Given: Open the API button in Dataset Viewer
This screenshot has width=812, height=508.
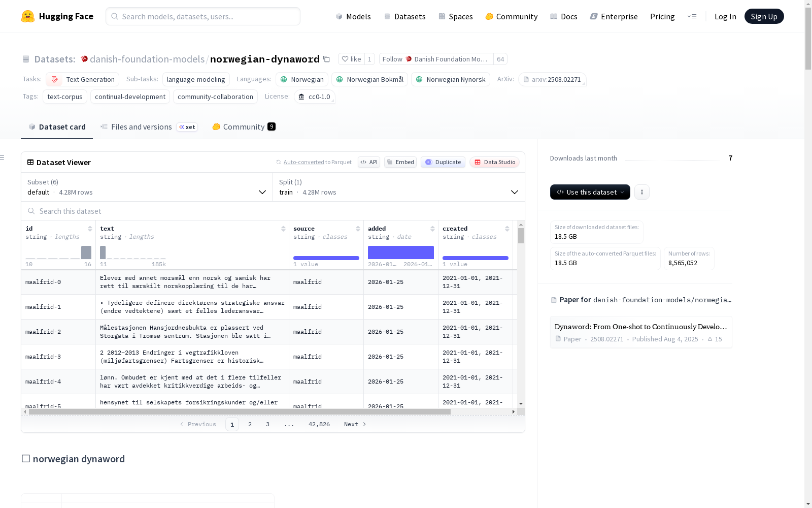Looking at the screenshot, I should [x=369, y=162].
